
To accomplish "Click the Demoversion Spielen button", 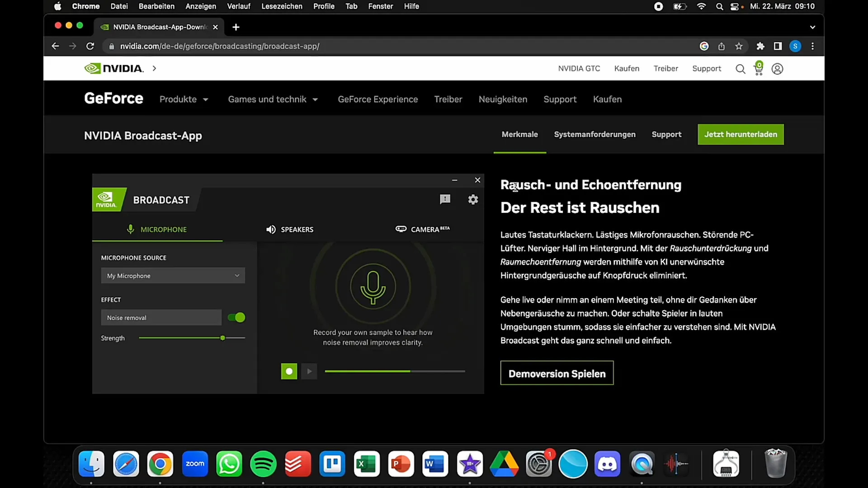I will (x=557, y=374).
